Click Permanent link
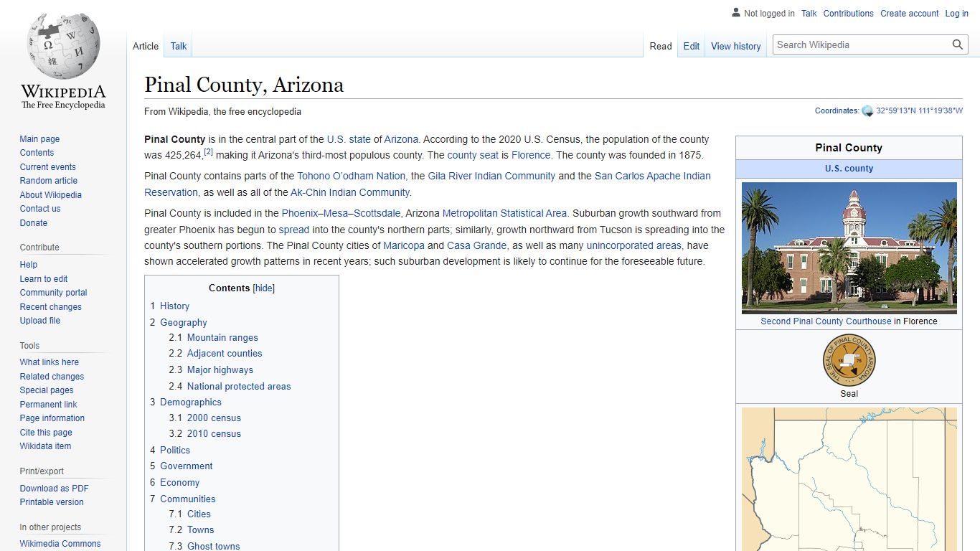This screenshot has height=551, width=980. (48, 405)
